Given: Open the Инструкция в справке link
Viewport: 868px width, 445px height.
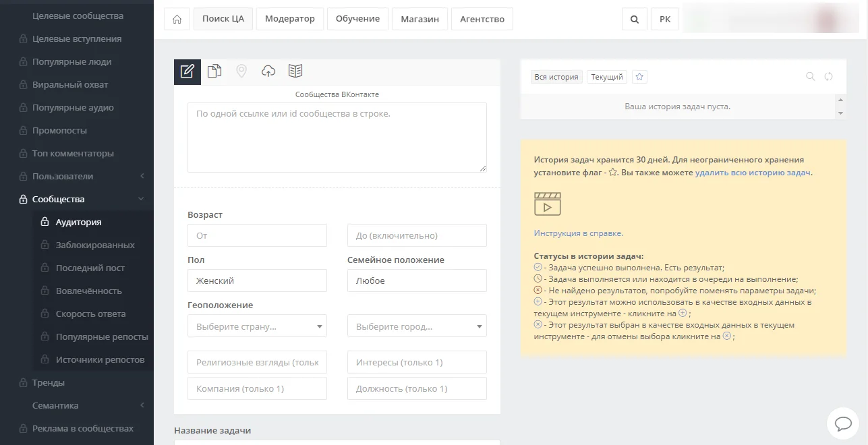Looking at the screenshot, I should point(578,233).
